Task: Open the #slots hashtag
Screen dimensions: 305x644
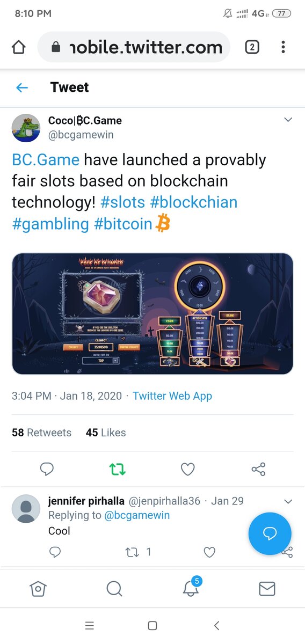Action: click(x=122, y=202)
